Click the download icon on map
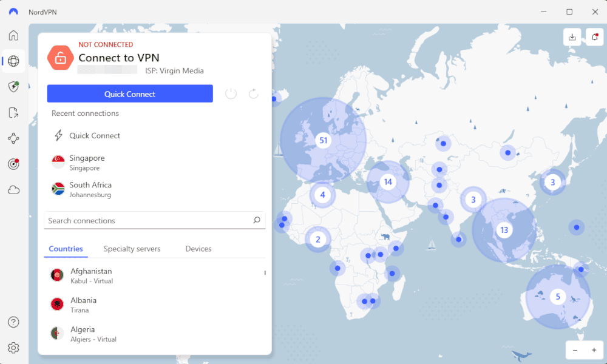The width and height of the screenshot is (607, 364). 572,37
